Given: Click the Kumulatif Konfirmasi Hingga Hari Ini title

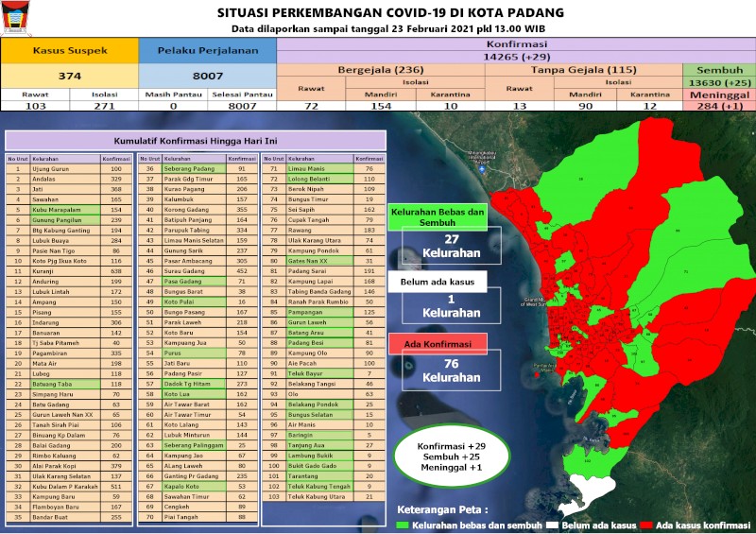Looking at the screenshot, I should 196,141.
